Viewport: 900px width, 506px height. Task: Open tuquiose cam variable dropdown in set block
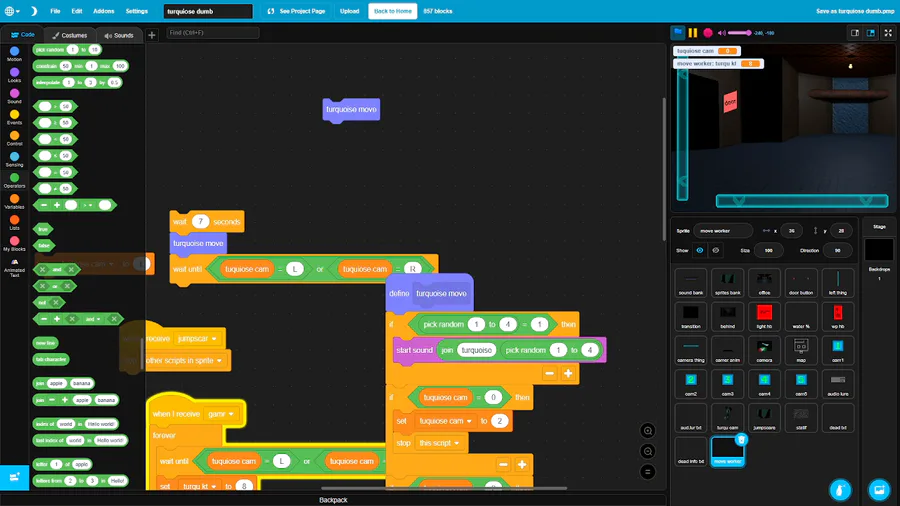(x=445, y=421)
